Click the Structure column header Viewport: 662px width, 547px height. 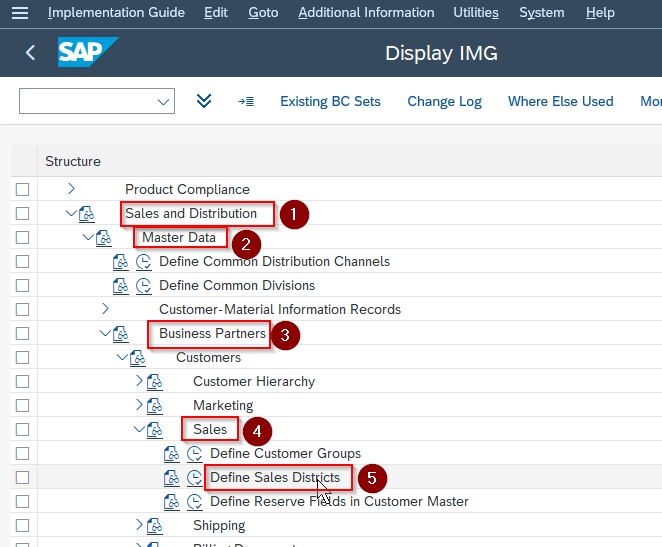tap(73, 161)
